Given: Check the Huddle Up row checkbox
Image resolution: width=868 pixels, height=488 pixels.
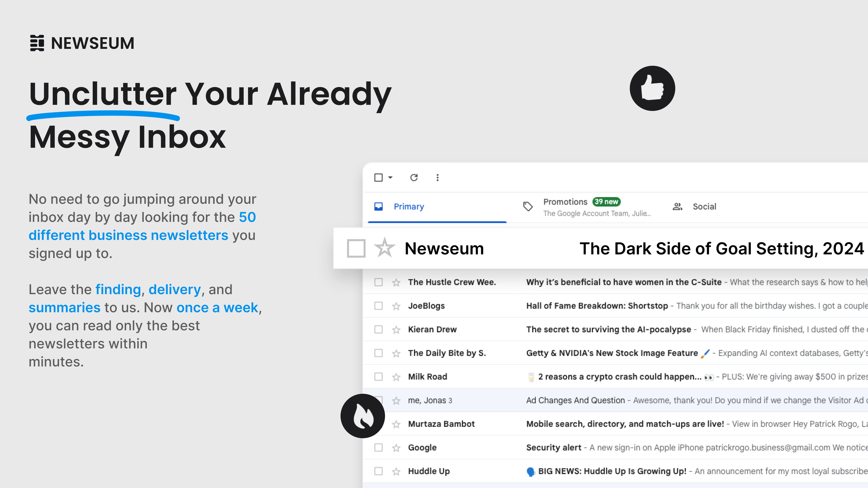Looking at the screenshot, I should tap(378, 471).
